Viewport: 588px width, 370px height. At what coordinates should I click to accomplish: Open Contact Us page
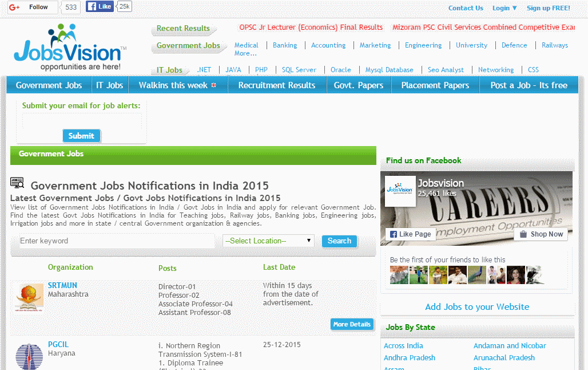point(466,8)
